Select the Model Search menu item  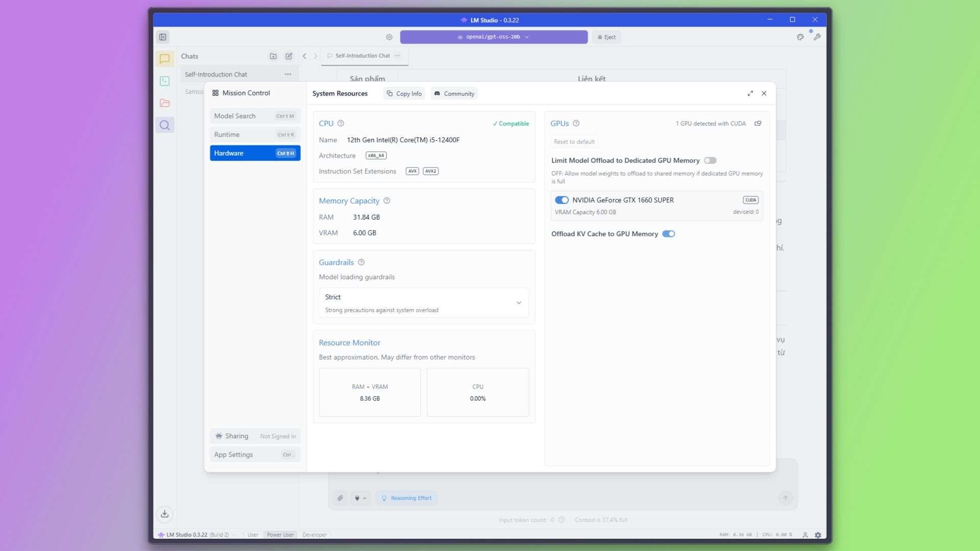[x=254, y=116]
